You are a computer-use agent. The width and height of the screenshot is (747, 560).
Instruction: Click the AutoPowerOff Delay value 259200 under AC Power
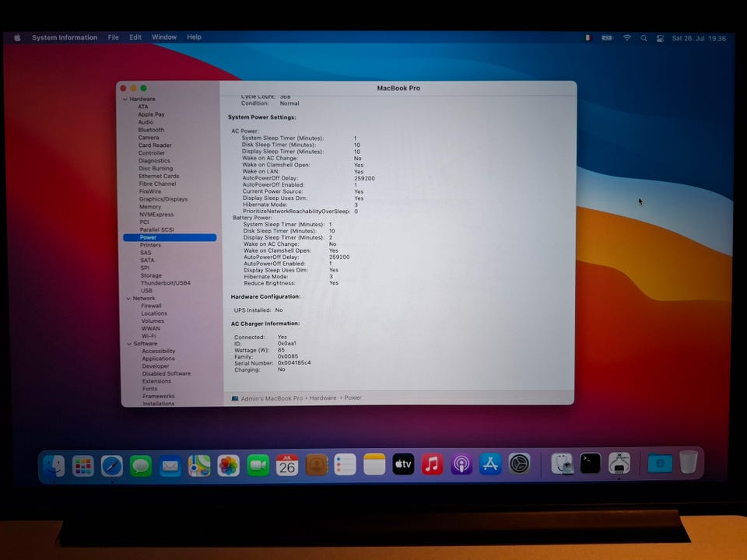[x=364, y=179]
